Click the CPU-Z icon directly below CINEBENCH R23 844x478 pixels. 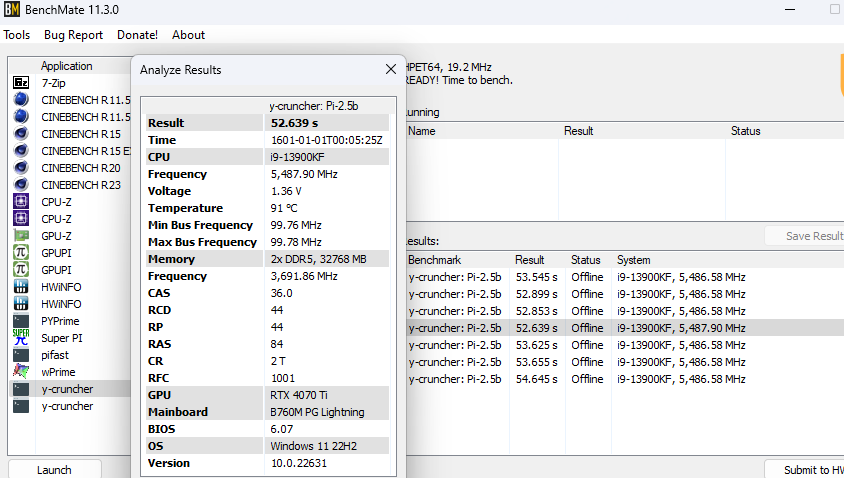click(21, 202)
